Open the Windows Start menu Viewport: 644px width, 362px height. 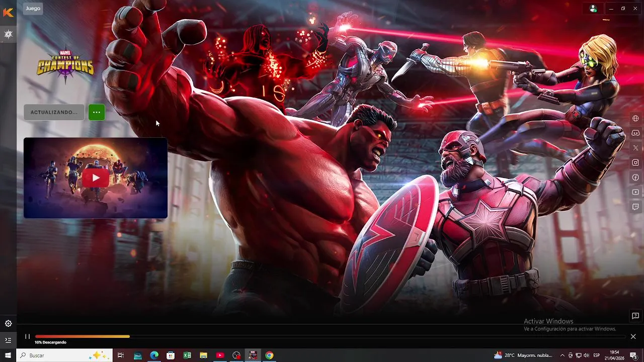(8, 355)
